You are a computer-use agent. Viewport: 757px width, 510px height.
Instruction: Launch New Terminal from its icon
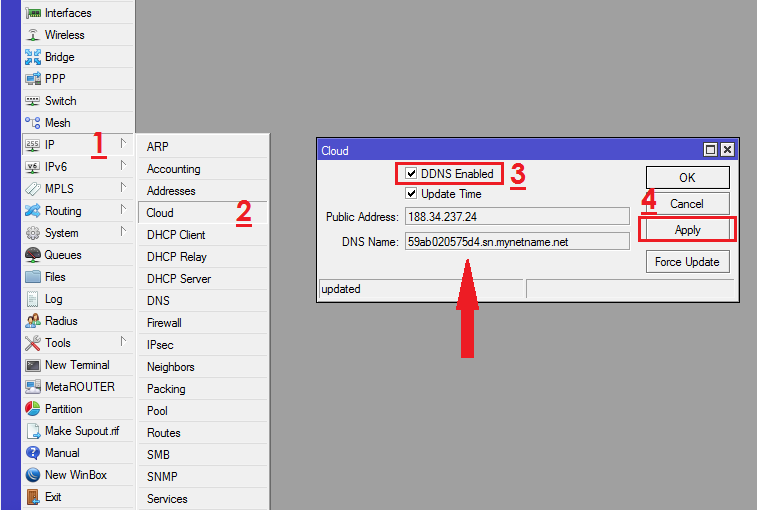tap(32, 365)
